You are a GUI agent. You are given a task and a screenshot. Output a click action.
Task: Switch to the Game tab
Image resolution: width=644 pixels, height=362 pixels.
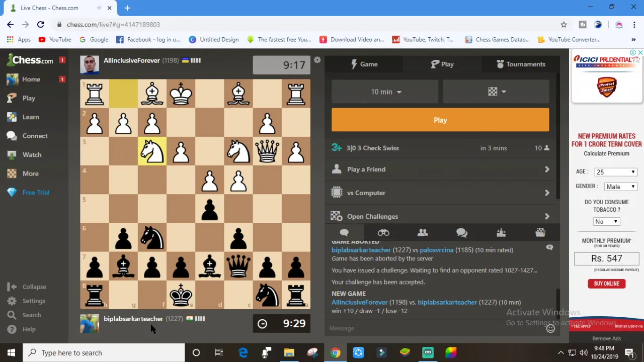click(x=364, y=64)
